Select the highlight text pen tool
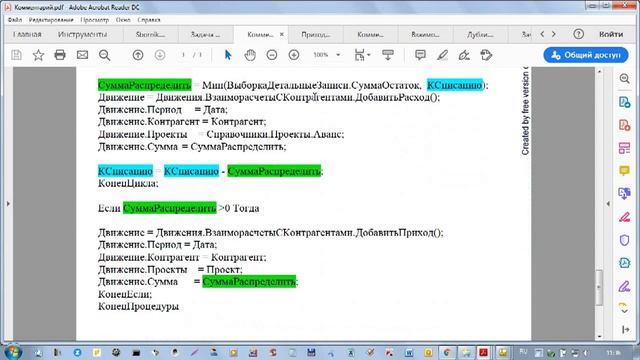Viewport: 640px width, 360px height. [442, 55]
